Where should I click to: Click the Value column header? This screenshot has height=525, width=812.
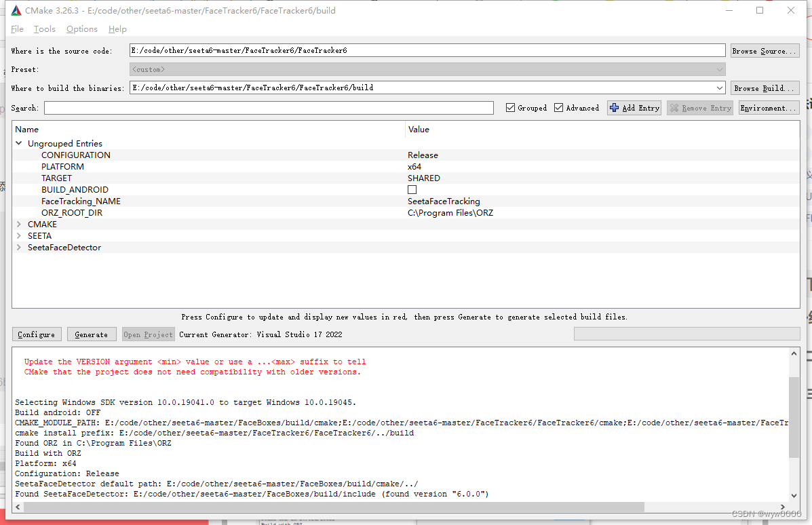[x=419, y=130]
